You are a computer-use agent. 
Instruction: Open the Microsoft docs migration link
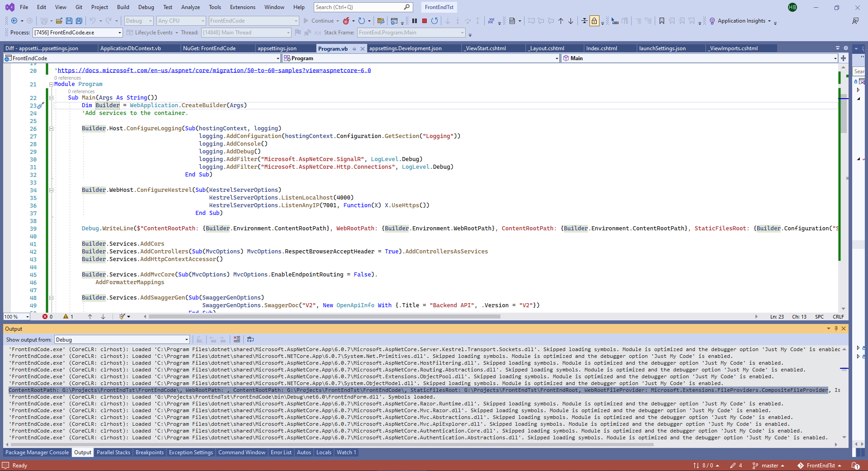point(214,71)
